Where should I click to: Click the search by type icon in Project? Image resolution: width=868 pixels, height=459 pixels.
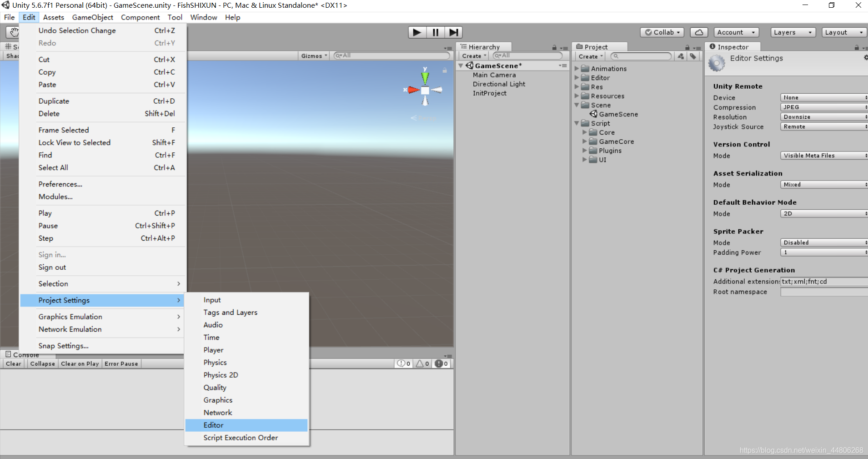(681, 56)
